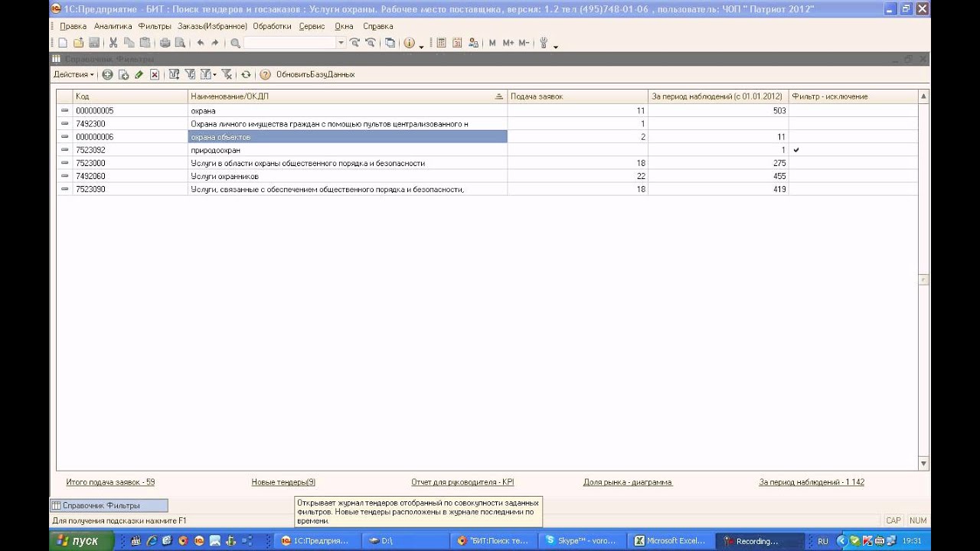
Task: Click the Refresh list icon
Action: tap(246, 74)
